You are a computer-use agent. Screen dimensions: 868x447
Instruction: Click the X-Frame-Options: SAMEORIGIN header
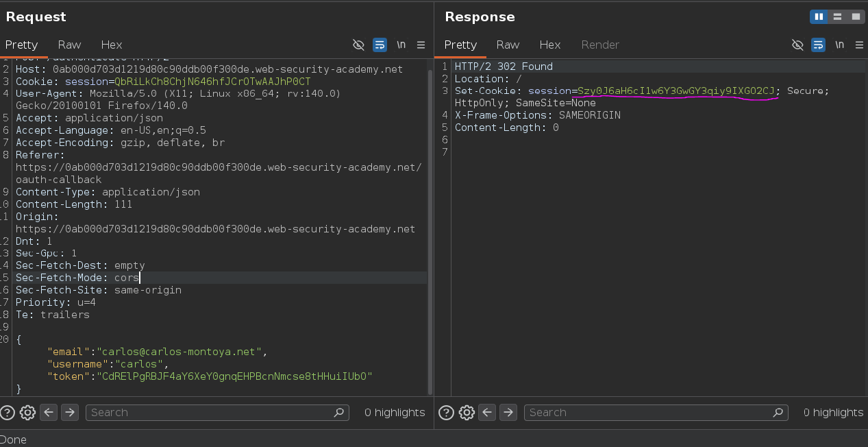[x=538, y=116]
